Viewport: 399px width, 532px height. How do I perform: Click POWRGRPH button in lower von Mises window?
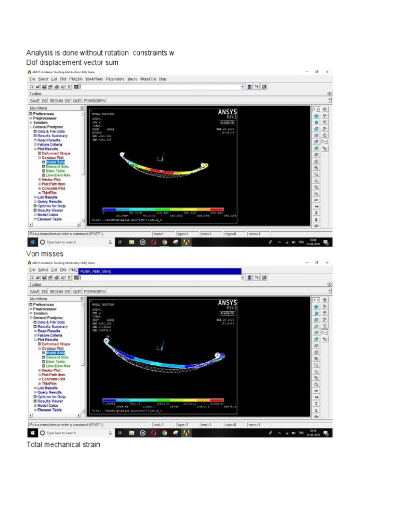pos(95,291)
